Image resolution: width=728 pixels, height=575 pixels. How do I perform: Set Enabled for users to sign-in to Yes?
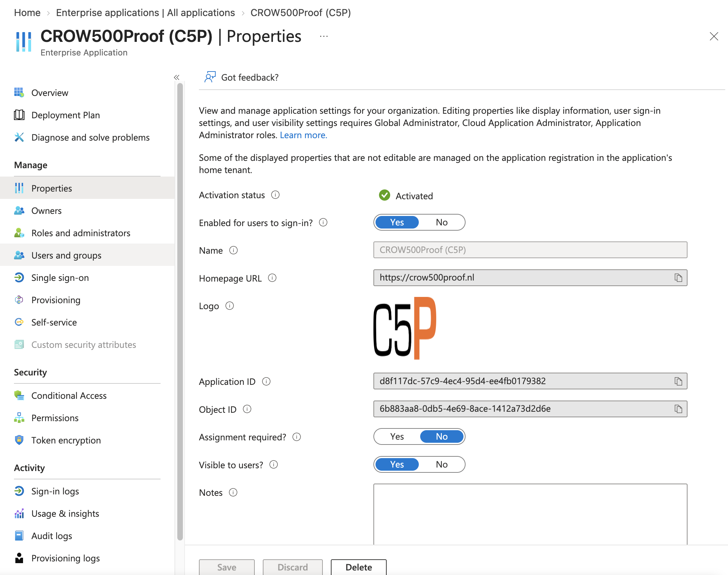tap(397, 222)
